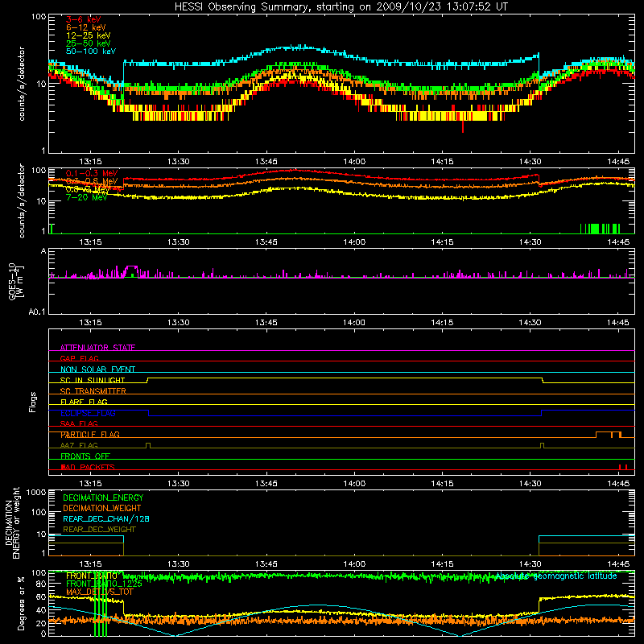Click the Absolute geomagnetic latitude label

556,576
